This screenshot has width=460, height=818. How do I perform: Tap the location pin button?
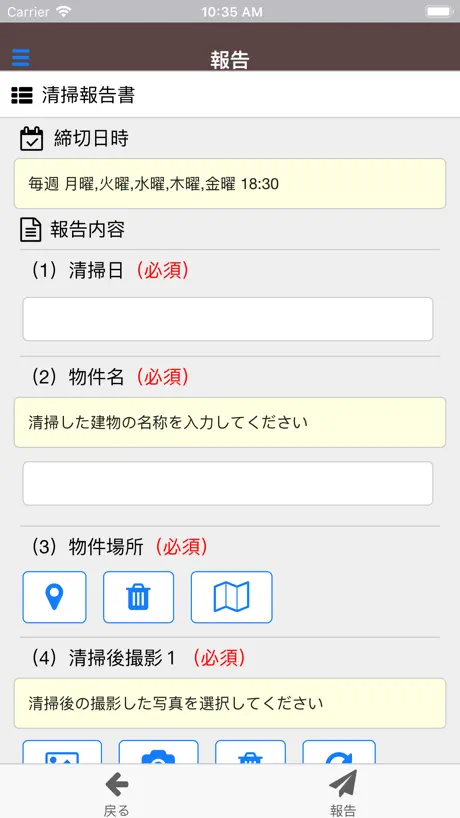[x=54, y=597]
